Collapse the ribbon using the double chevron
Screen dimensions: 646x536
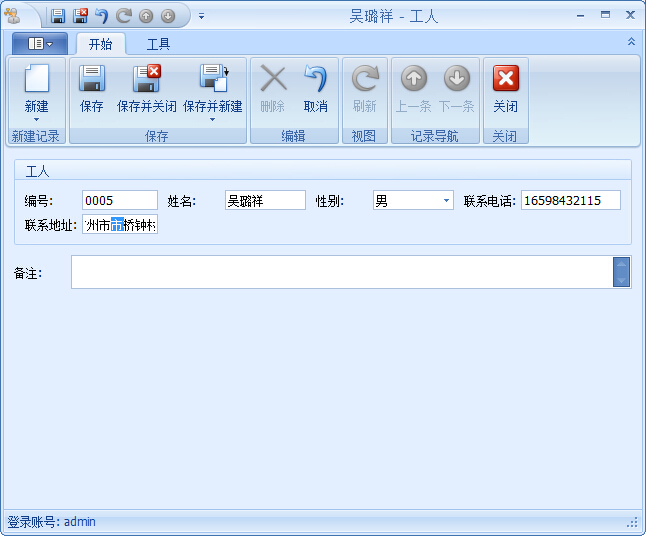click(x=631, y=42)
